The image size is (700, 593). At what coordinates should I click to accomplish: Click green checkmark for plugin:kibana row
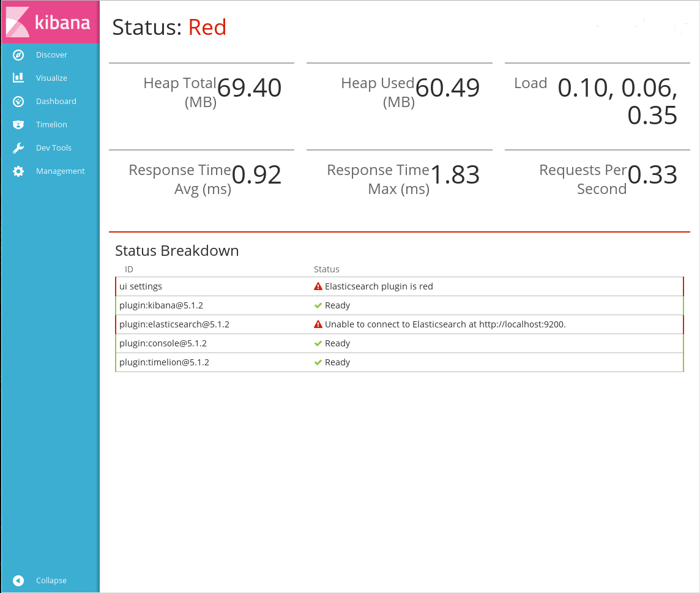(318, 305)
